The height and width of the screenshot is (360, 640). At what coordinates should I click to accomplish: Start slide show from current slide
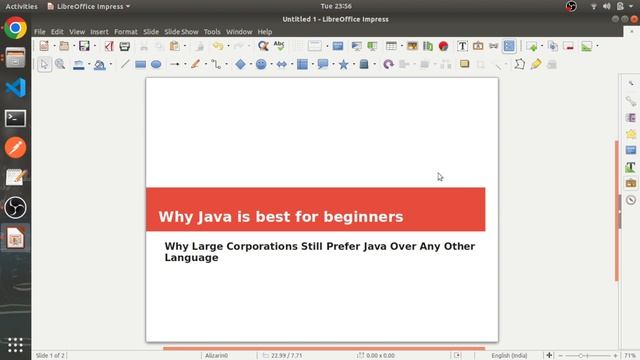(372, 46)
